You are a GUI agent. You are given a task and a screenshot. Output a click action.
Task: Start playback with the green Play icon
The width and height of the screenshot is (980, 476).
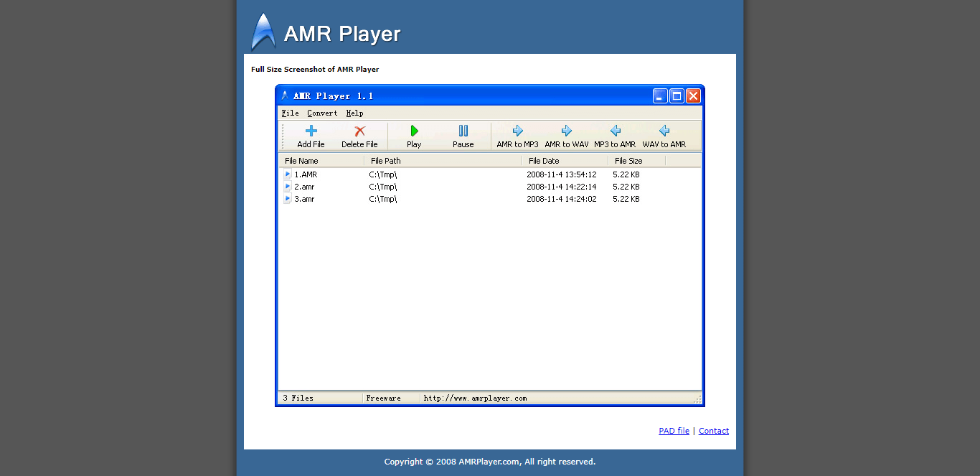[414, 131]
